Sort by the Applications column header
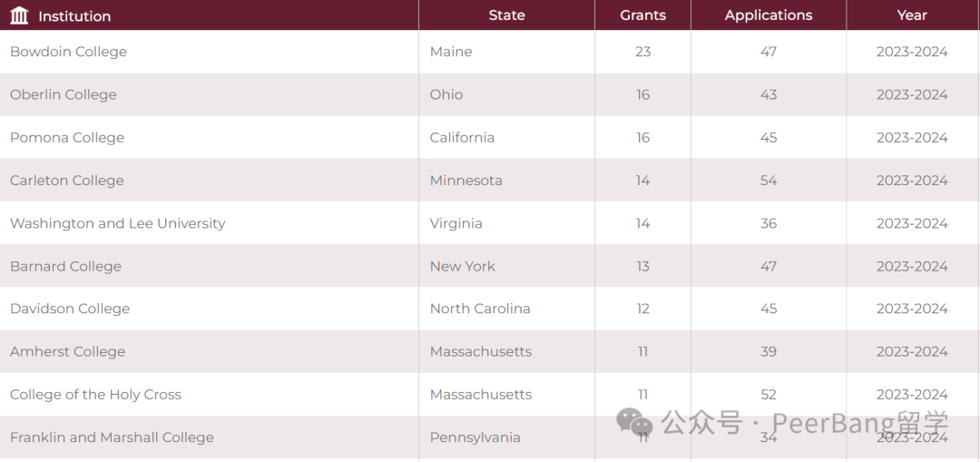 pyautogui.click(x=769, y=15)
